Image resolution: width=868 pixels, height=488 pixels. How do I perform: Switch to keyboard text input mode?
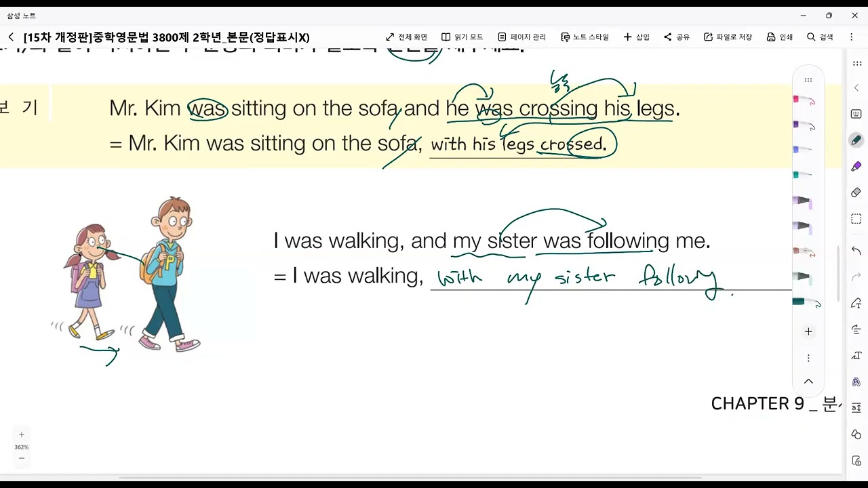pyautogui.click(x=856, y=114)
